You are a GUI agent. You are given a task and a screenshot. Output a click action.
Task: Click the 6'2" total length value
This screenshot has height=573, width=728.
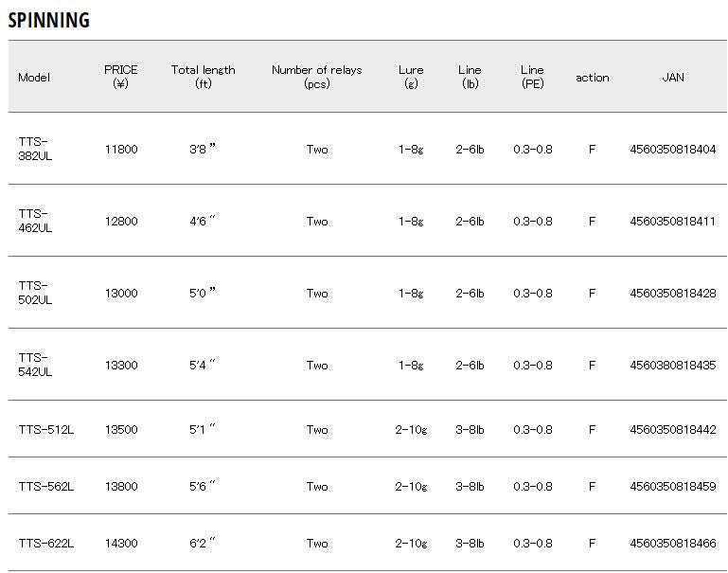(203, 544)
